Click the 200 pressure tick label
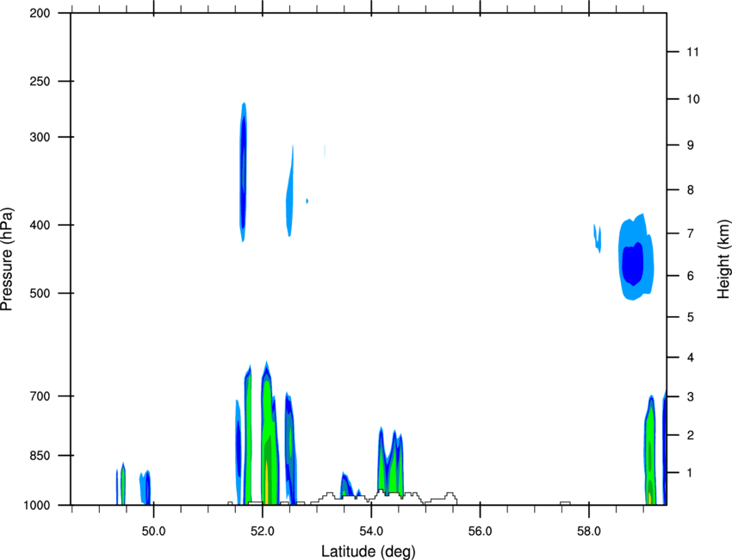Viewport: 732px width, 560px height. tap(40, 14)
